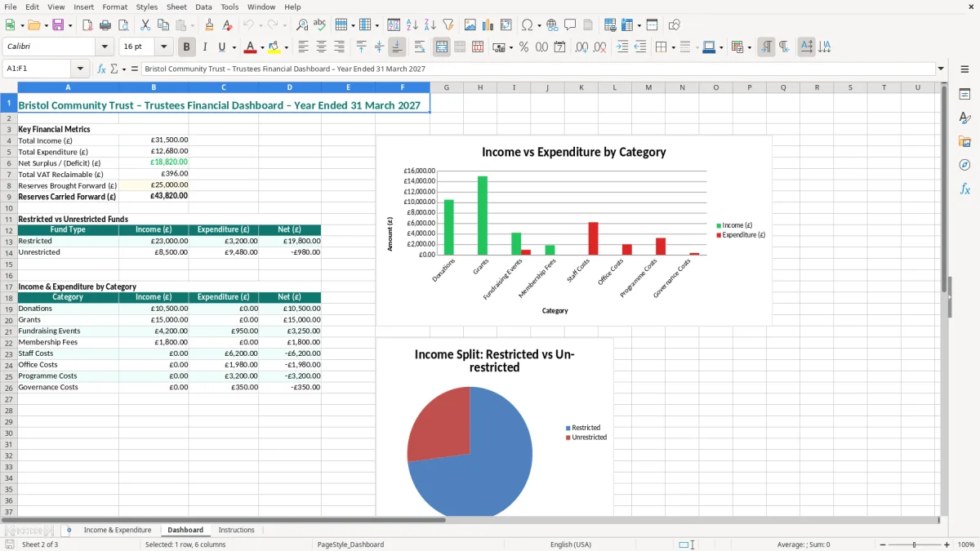The image size is (980, 551).
Task: Open sidebar Styles panel icon
Action: tap(964, 118)
